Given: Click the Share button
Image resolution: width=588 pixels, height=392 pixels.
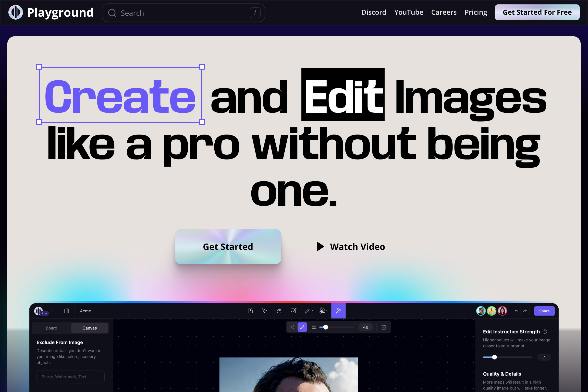Looking at the screenshot, I should 544,311.
